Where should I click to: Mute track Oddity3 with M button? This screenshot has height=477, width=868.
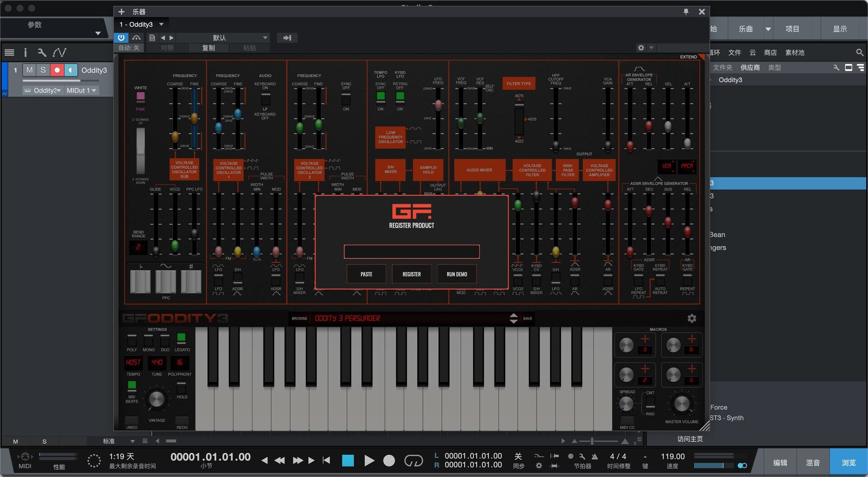tap(29, 70)
